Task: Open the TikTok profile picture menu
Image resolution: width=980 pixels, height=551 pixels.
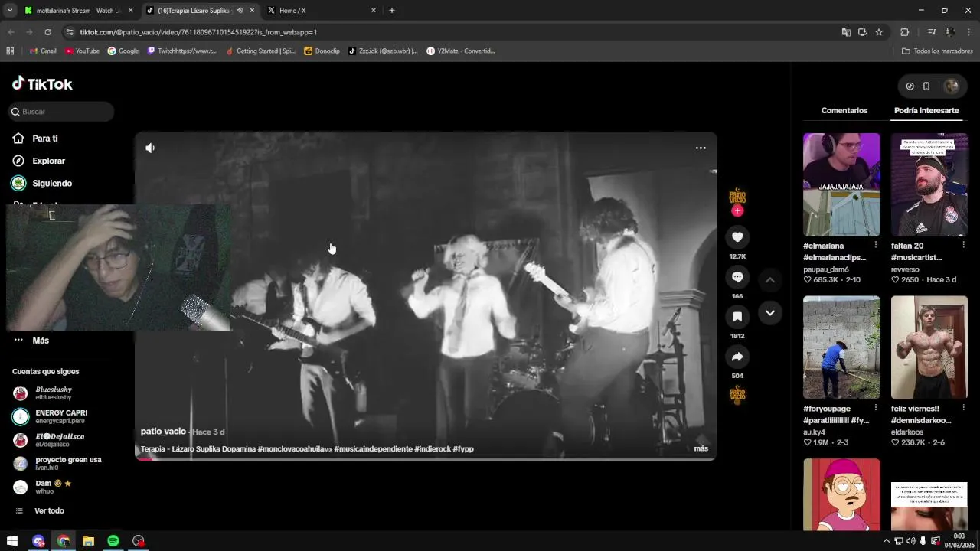Action: pos(952,86)
